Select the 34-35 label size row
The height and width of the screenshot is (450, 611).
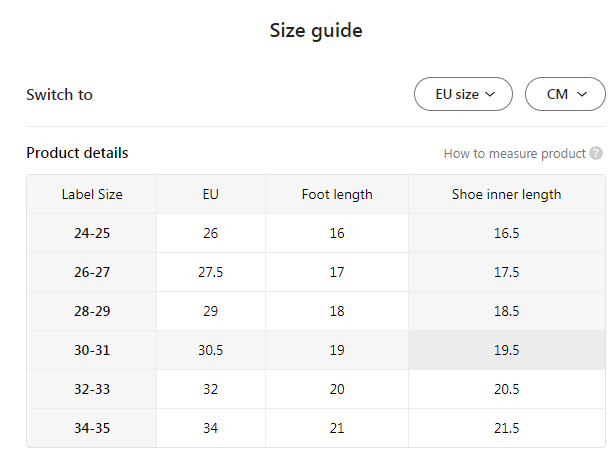coord(92,428)
